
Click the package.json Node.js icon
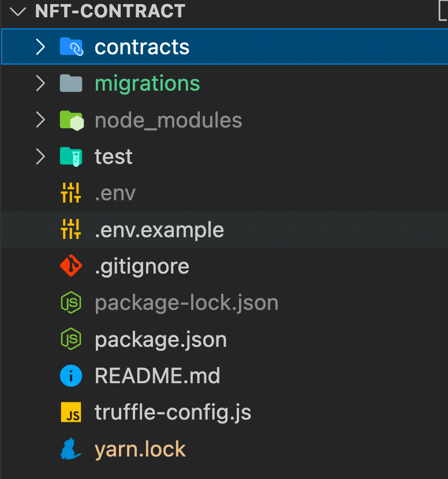[x=70, y=339]
